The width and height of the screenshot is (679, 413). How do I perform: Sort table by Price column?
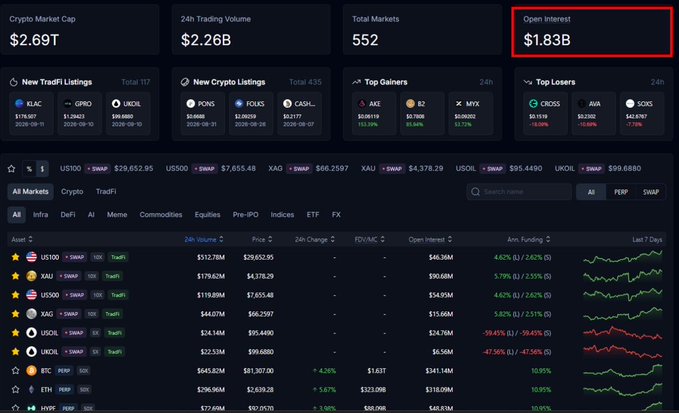pyautogui.click(x=262, y=239)
